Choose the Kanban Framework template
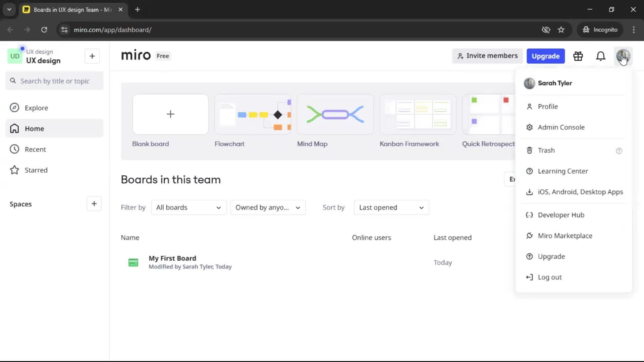 tap(418, 114)
